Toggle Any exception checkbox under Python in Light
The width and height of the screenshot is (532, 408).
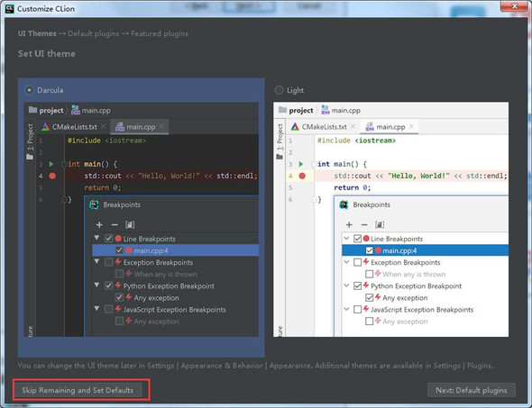click(x=369, y=297)
